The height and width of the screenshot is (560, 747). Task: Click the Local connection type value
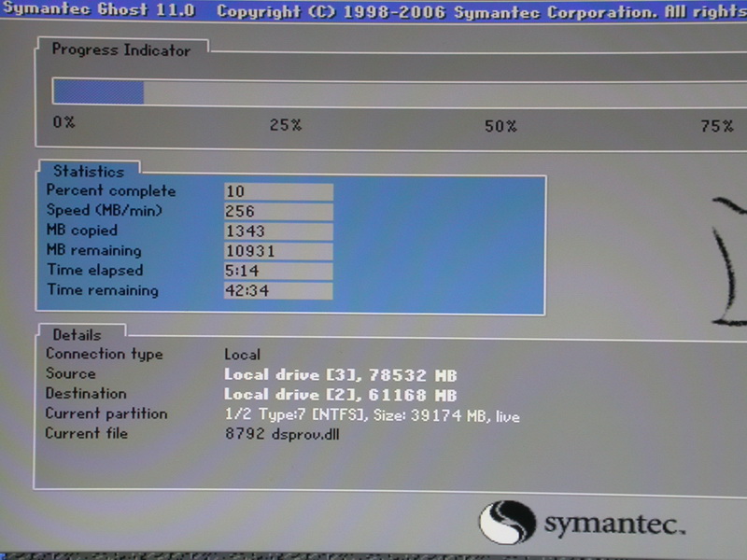[242, 355]
